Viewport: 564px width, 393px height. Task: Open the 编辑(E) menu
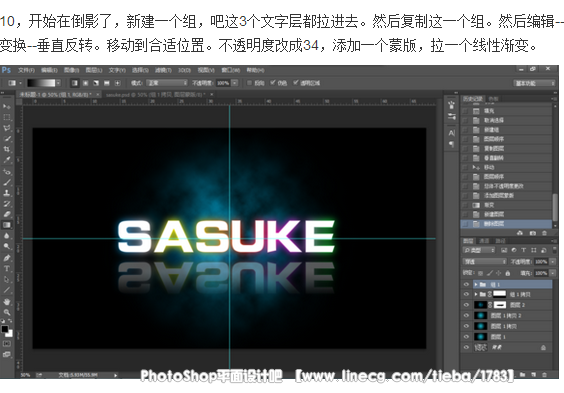point(49,70)
